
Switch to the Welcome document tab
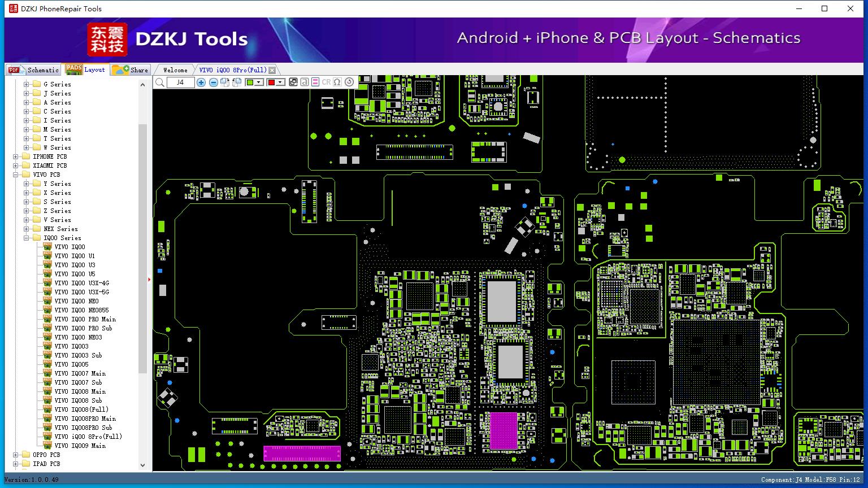click(175, 70)
